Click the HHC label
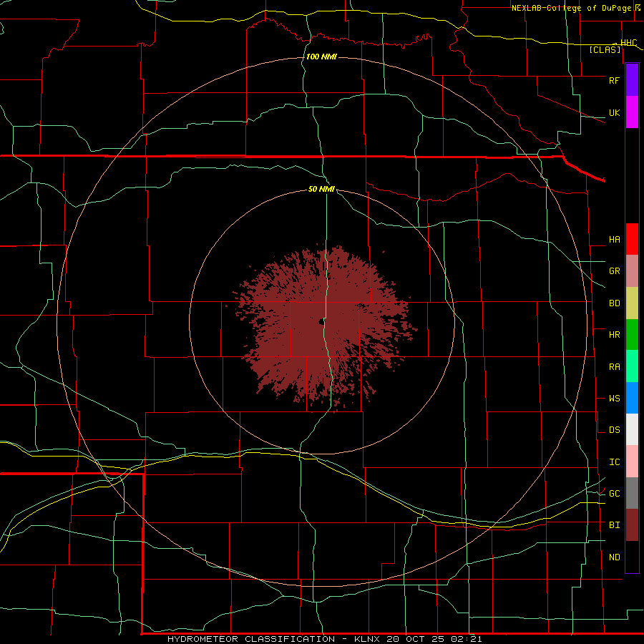The height and width of the screenshot is (644, 644). point(628,43)
